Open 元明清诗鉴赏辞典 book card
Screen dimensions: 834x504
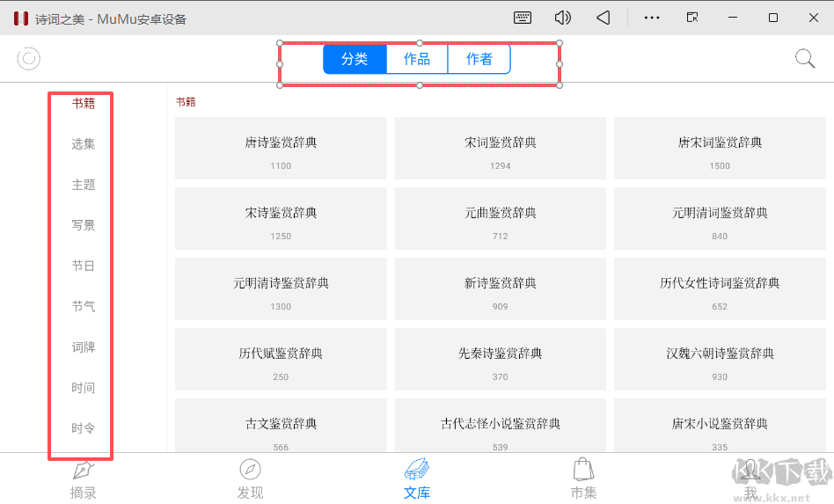click(x=281, y=289)
